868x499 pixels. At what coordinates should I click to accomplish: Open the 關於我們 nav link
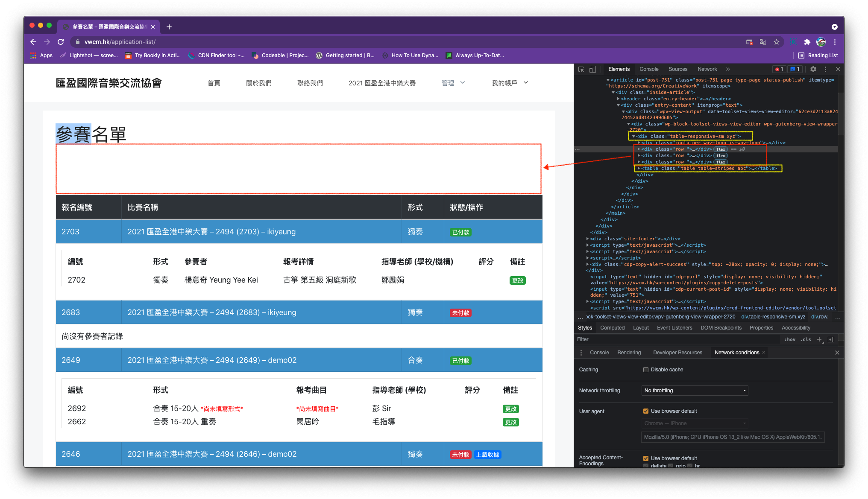point(259,83)
